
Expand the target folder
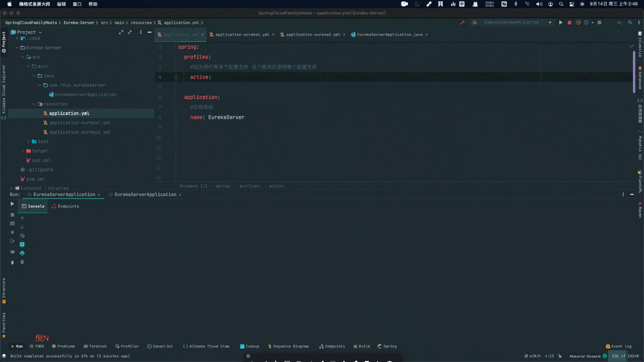click(22, 151)
